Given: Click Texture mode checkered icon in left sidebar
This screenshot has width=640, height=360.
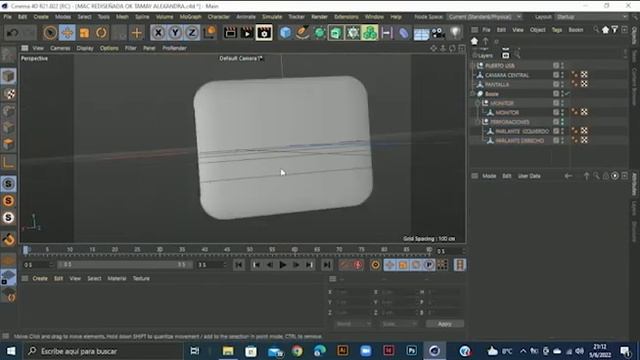Looking at the screenshot, I should 9,94.
